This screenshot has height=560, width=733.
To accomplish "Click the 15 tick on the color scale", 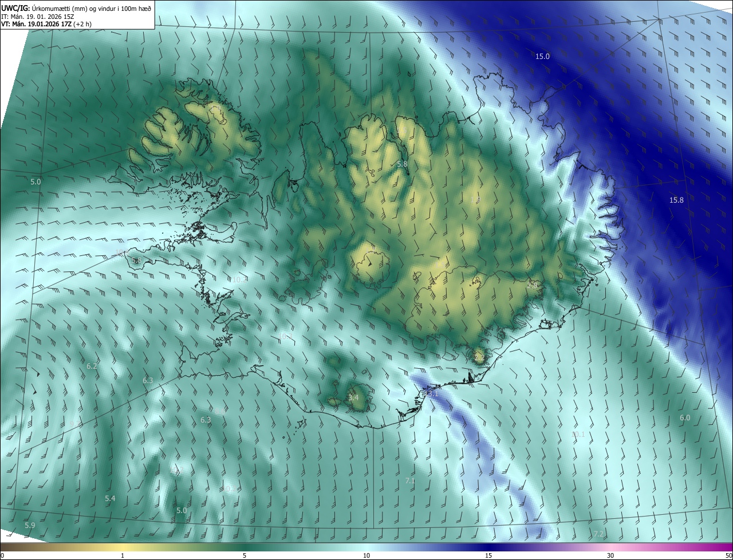I will pos(488,555).
